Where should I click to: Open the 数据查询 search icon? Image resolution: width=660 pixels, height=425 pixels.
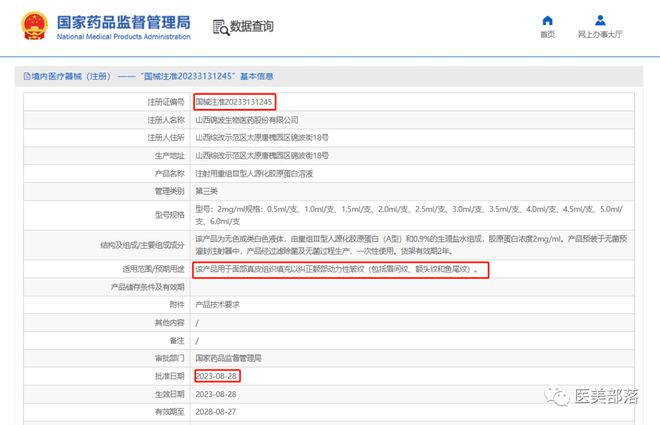tap(221, 27)
